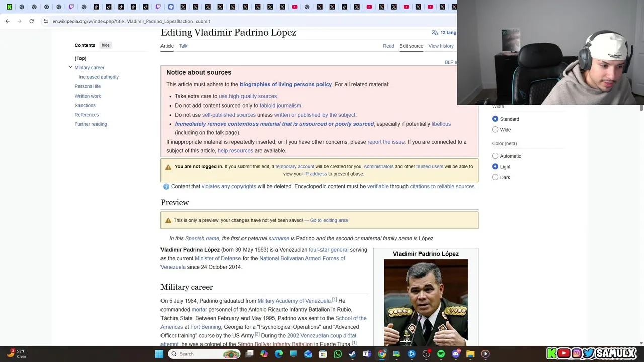Open Microsoft Edge from taskbar

tap(279, 354)
